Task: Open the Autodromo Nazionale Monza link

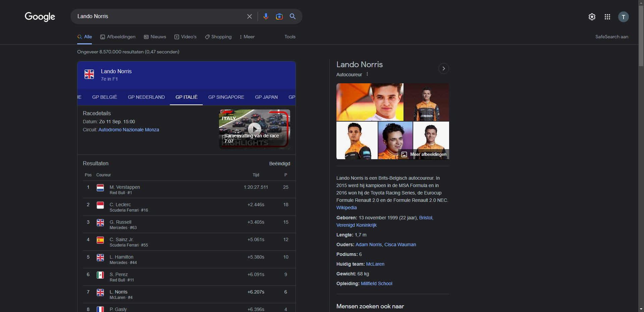Action: [128, 130]
